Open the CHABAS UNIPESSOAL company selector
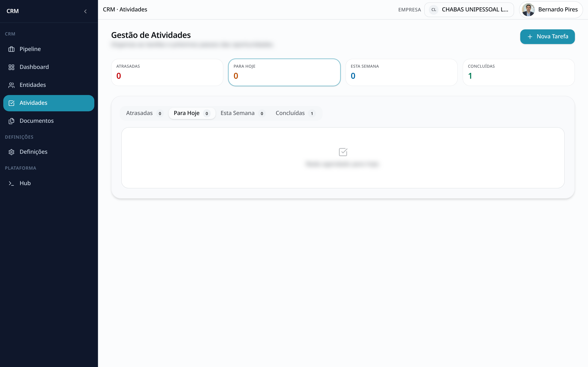588x367 pixels. tap(469, 10)
